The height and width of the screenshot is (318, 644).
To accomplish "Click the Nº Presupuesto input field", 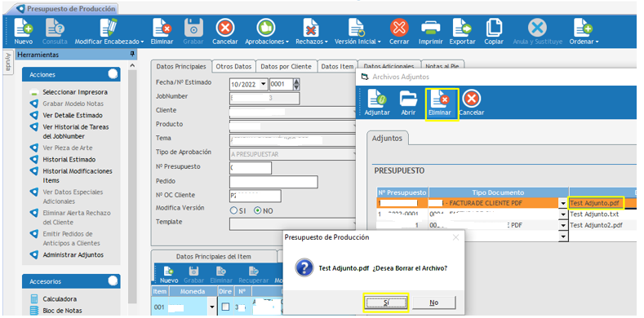I will (x=251, y=168).
